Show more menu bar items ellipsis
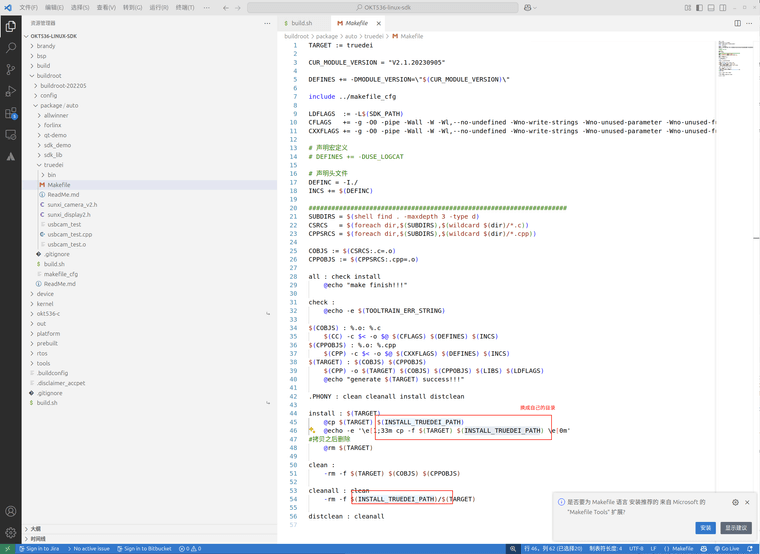 point(207,8)
